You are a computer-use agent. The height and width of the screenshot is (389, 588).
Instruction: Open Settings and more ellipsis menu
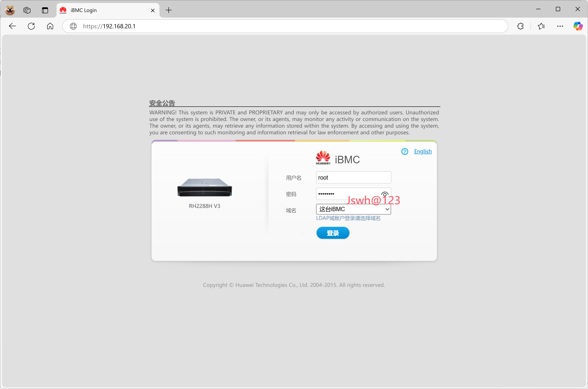click(x=560, y=26)
